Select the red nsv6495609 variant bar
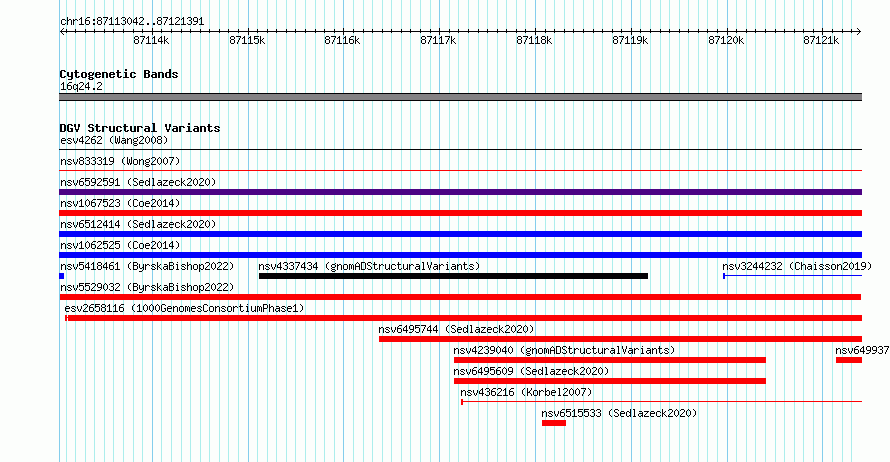Image resolution: width=890 pixels, height=462 pixels. [x=610, y=381]
